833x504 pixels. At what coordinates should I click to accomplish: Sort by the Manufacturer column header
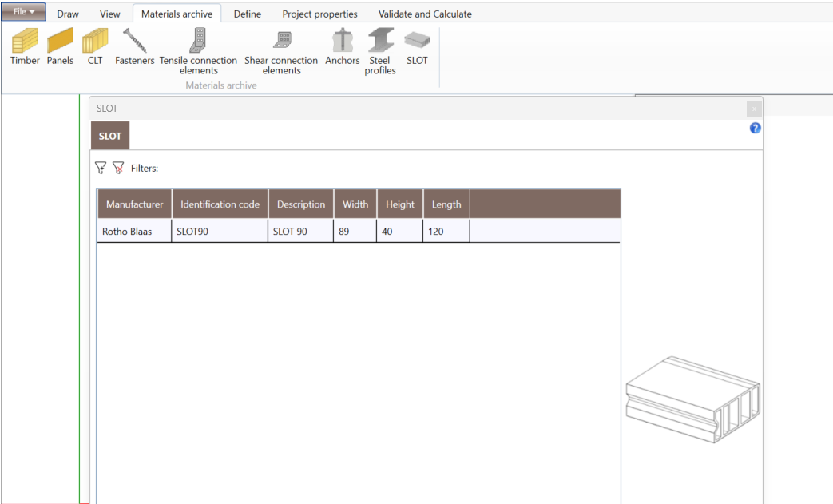pyautogui.click(x=134, y=204)
